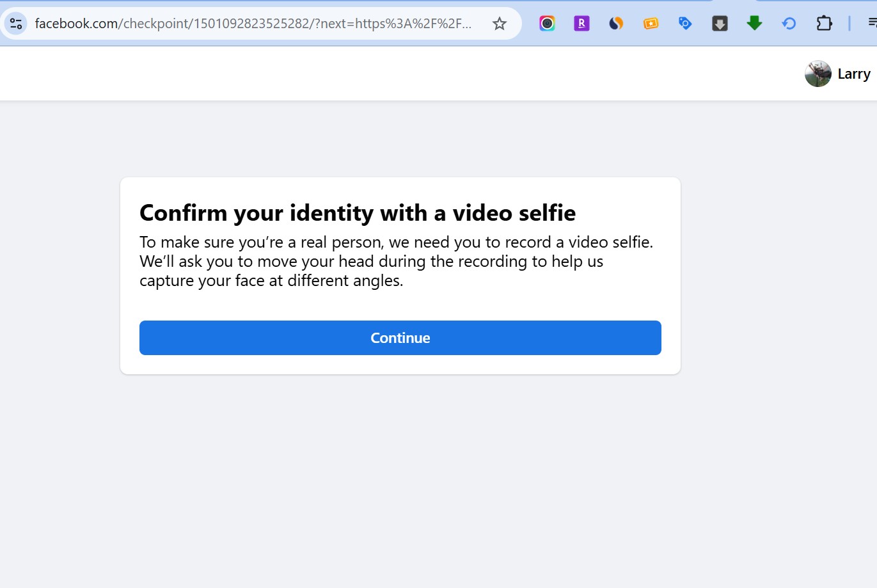Bookmark this page with the star icon
Screen dimensions: 877x588
(499, 24)
